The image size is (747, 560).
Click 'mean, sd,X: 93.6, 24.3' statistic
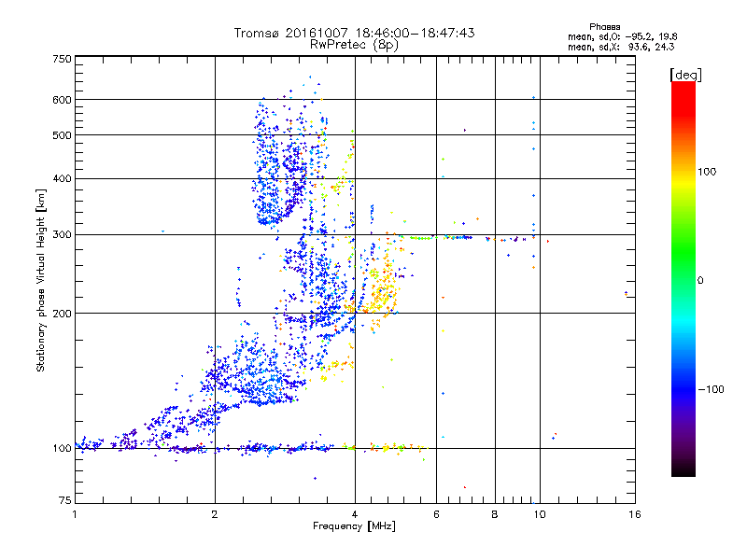(621, 47)
